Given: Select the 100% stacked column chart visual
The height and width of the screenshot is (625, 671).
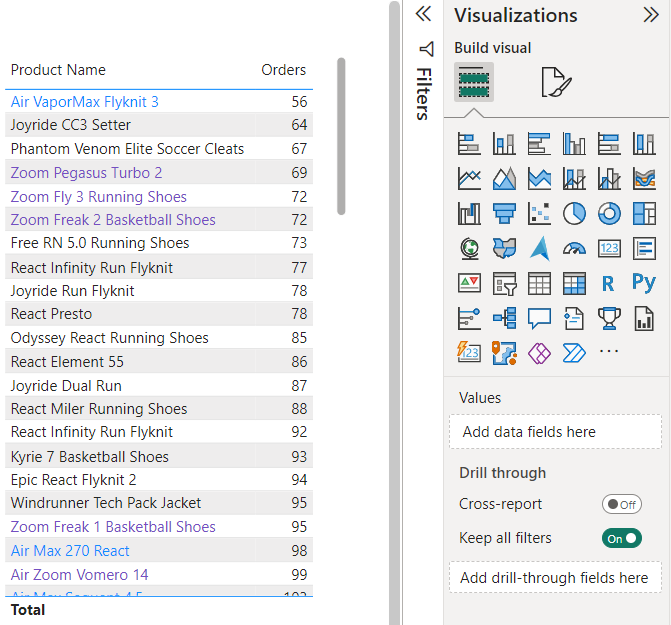Looking at the screenshot, I should [644, 143].
